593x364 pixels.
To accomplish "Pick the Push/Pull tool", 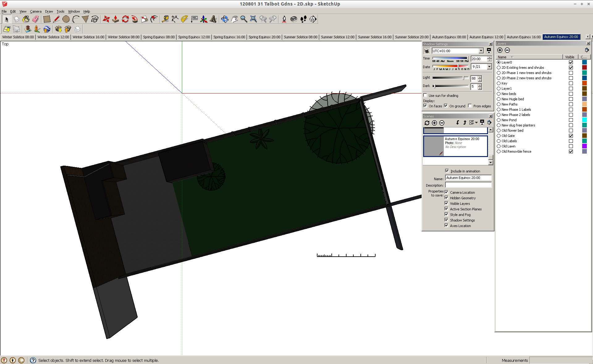I will coord(116,19).
